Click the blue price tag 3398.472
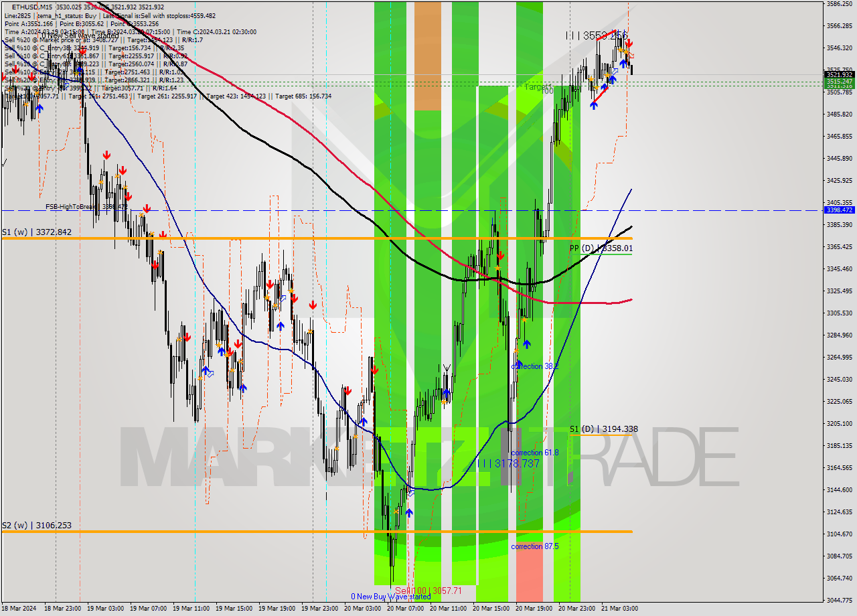 point(839,210)
